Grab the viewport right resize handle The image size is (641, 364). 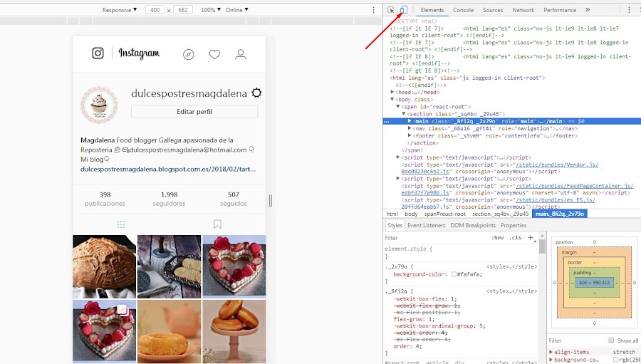(x=271, y=200)
